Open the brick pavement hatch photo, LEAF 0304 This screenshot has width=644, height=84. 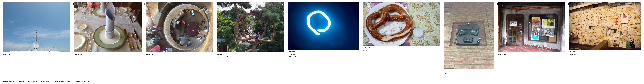click(x=469, y=36)
